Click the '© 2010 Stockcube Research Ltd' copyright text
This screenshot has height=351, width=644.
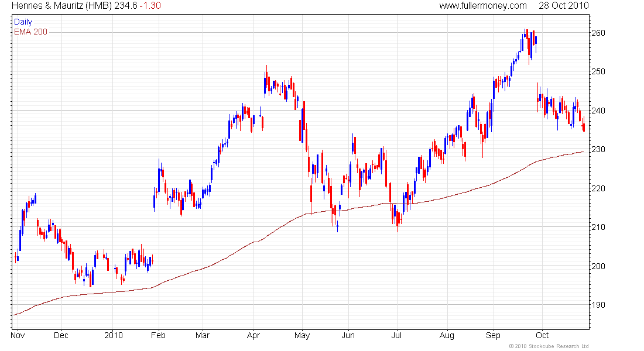pos(549,346)
